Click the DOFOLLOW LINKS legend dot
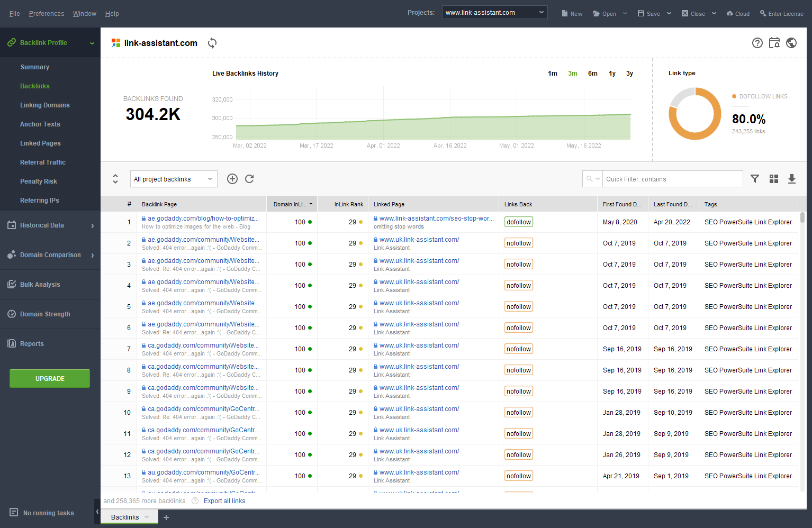Image resolution: width=812 pixels, height=528 pixels. (x=734, y=96)
